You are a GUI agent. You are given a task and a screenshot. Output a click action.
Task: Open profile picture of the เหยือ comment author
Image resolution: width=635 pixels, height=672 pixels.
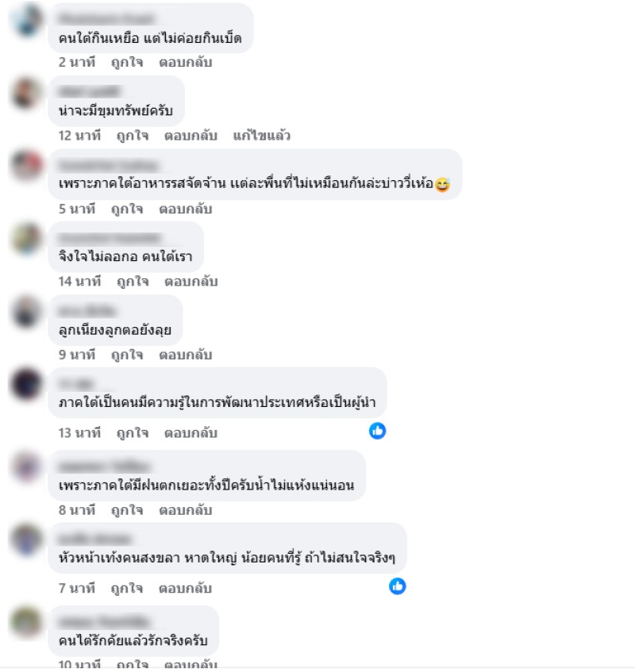[x=26, y=20]
